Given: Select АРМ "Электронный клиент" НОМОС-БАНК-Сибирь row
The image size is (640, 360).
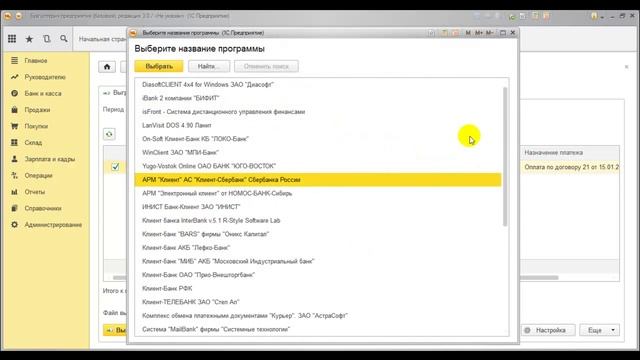Looking at the screenshot, I should (x=318, y=193).
